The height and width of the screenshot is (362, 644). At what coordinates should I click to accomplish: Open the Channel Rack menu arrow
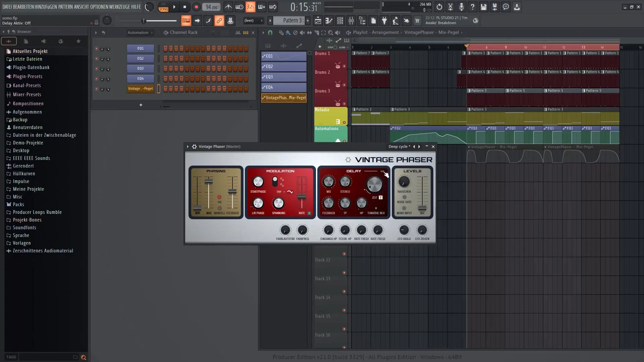click(96, 33)
